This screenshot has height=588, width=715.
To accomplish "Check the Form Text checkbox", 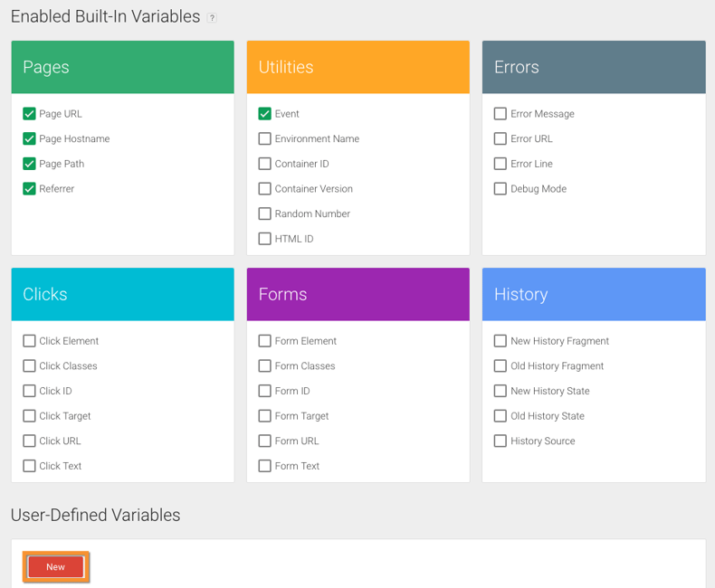I will point(264,466).
